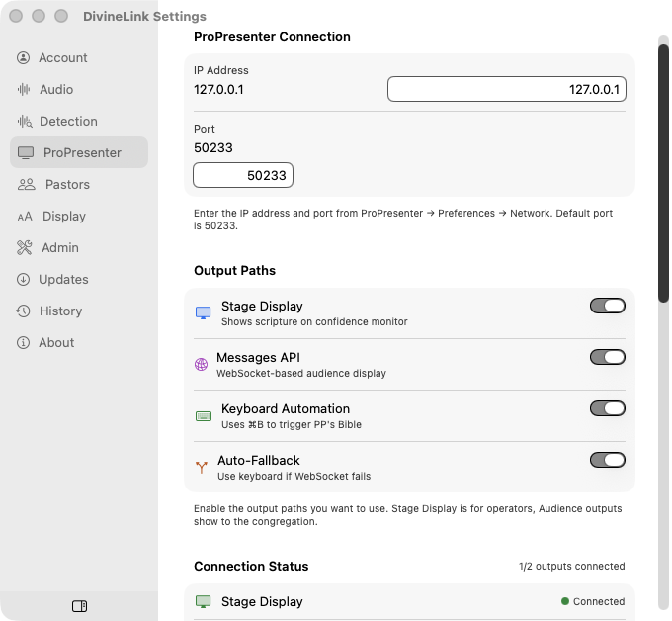View the History section
672x621 pixels.
click(x=79, y=310)
